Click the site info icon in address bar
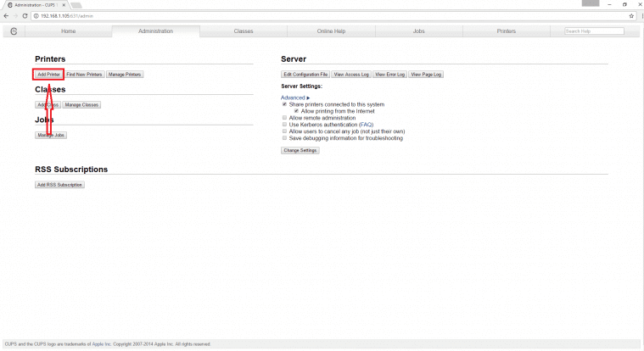 36,16
